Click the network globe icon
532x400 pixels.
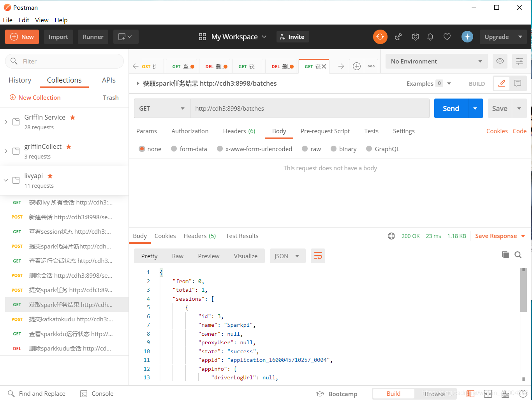click(391, 236)
